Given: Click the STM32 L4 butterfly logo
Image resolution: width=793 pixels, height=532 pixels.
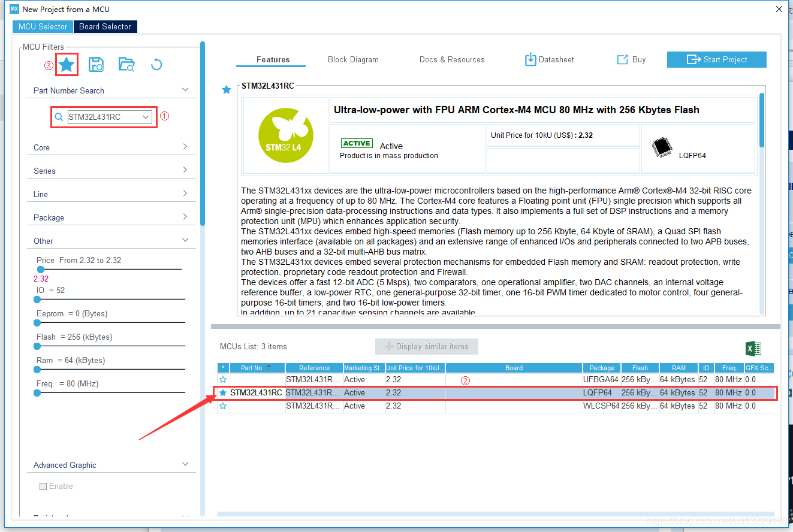Looking at the screenshot, I should tap(285, 134).
